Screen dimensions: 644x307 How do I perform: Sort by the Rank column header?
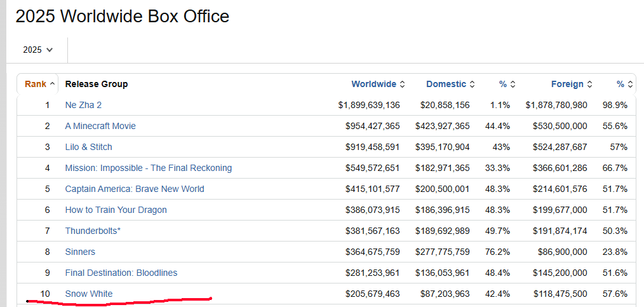[x=39, y=84]
